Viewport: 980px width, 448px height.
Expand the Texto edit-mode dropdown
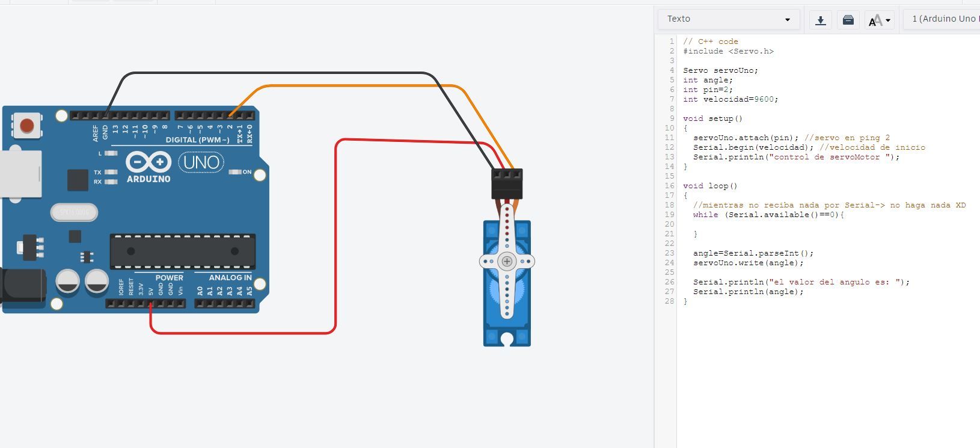(x=728, y=19)
